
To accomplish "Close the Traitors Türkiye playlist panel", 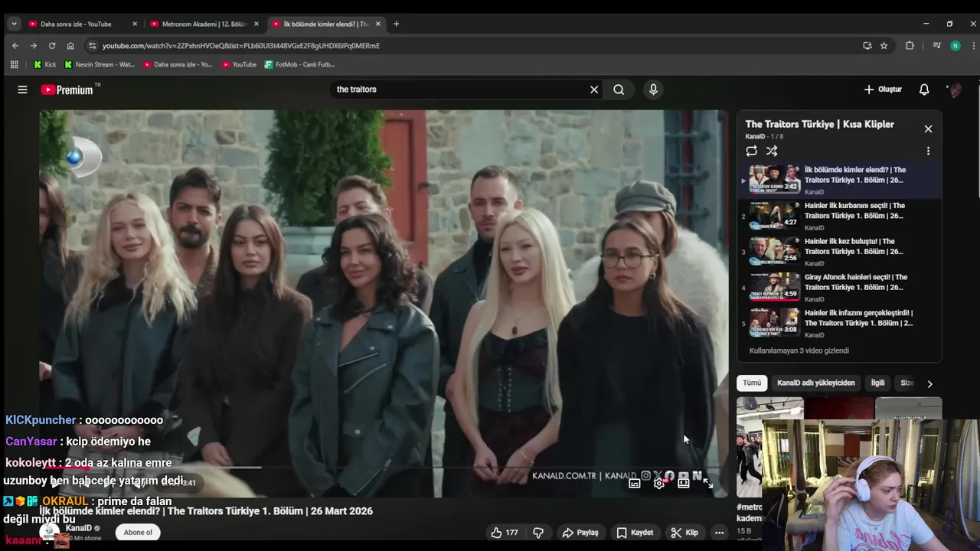I will pyautogui.click(x=928, y=129).
